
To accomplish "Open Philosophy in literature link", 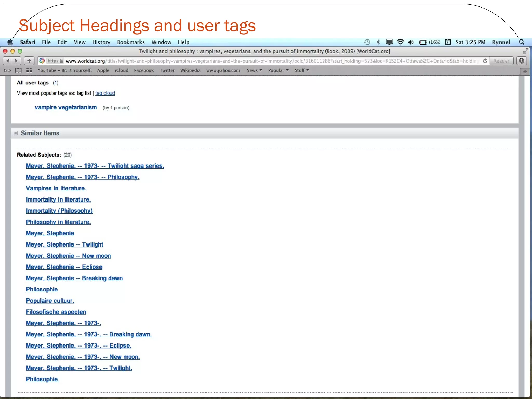I will [x=58, y=222].
